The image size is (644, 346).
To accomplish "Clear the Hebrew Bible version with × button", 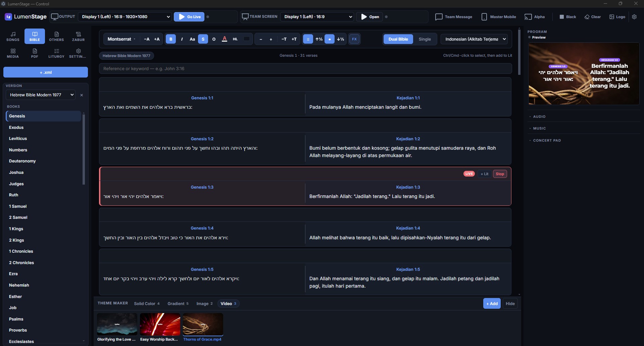I will tap(82, 95).
